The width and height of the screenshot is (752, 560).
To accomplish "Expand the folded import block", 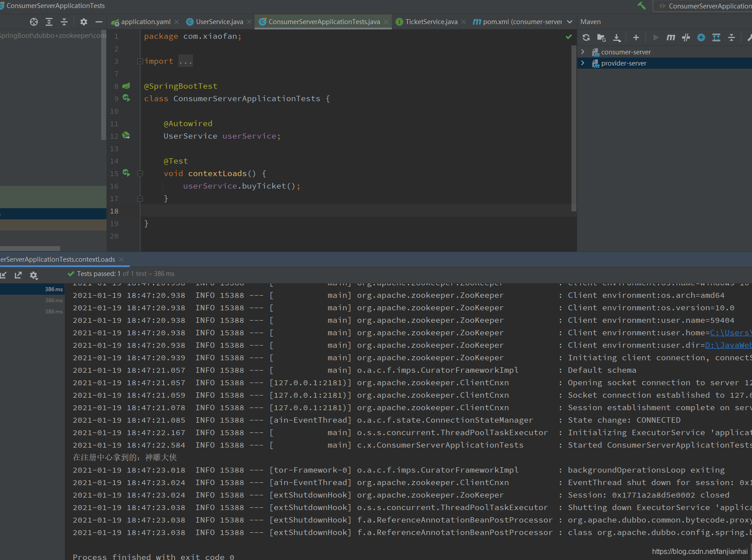I will click(x=140, y=61).
